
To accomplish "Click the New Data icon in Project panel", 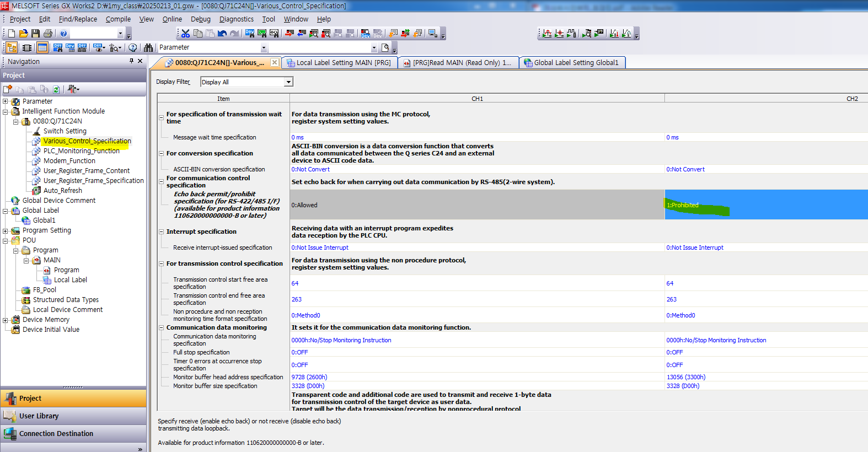I will 8,89.
